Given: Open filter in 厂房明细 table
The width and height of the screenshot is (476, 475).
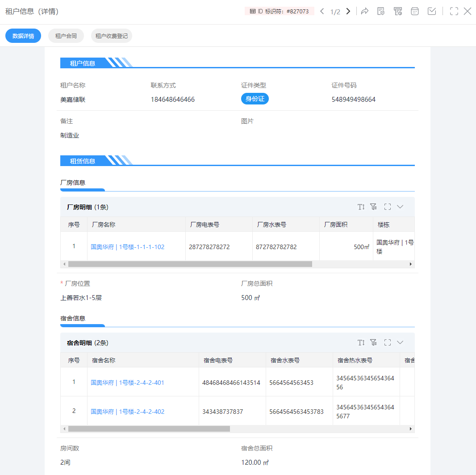Looking at the screenshot, I should pos(374,207).
